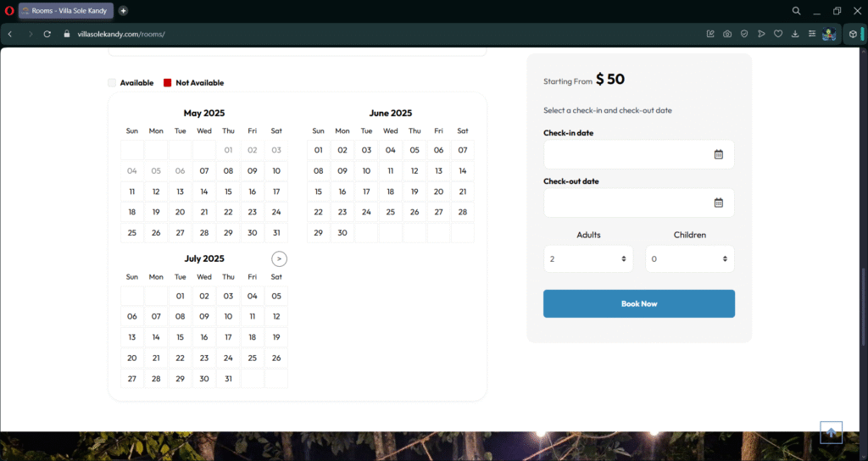Go to next month with calendar arrow
Screen dimensions: 868x461
point(279,259)
